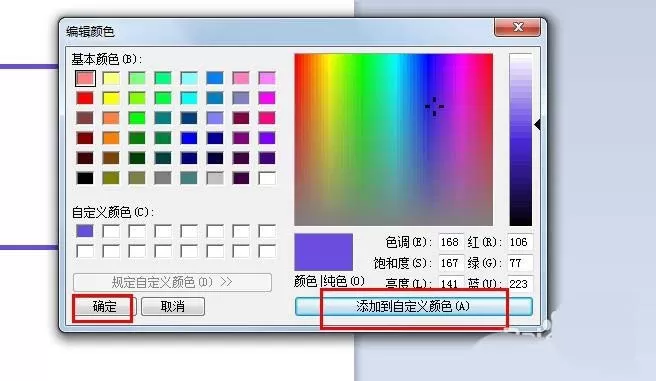Select the light orange swatch in the third row
Image resolution: width=656 pixels, height=381 pixels.
[111, 118]
